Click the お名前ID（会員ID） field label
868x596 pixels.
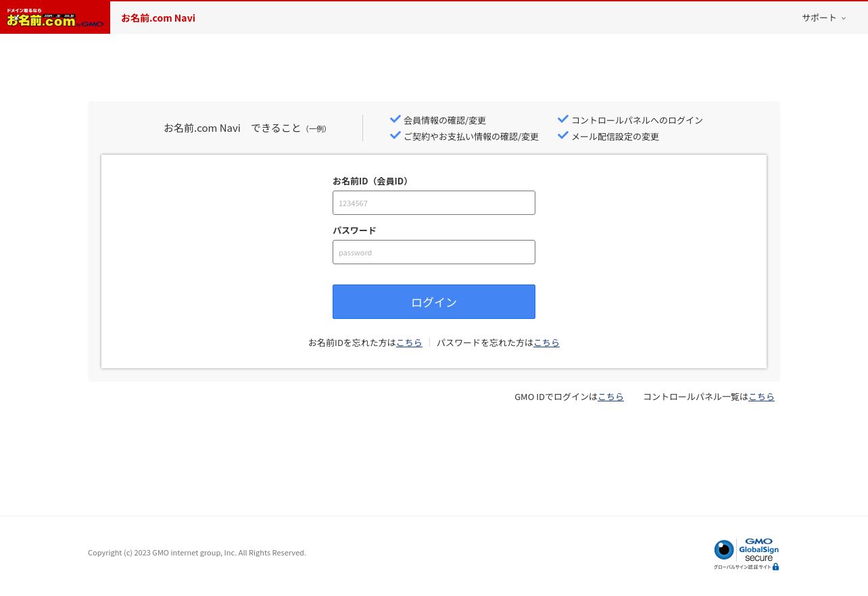coord(370,181)
